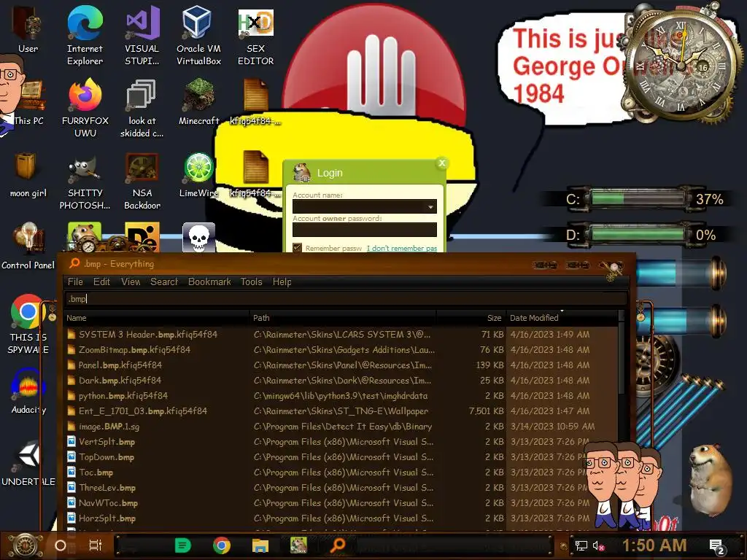Image resolution: width=747 pixels, height=560 pixels.
Task: Click the muted volume tray icon
Action: pyautogui.click(x=598, y=545)
